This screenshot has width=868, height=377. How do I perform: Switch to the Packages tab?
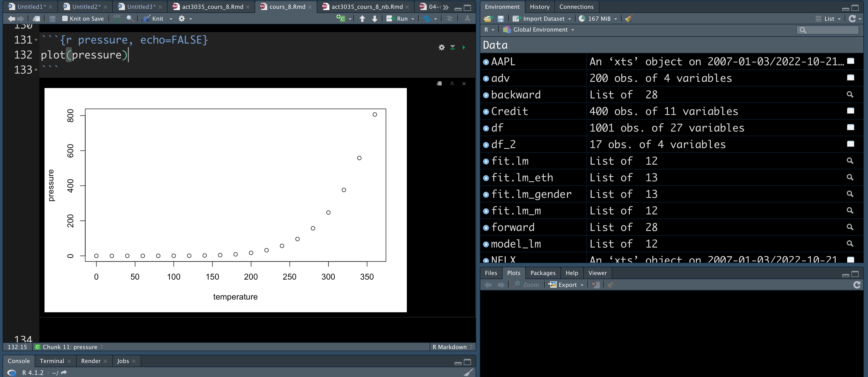coord(542,273)
